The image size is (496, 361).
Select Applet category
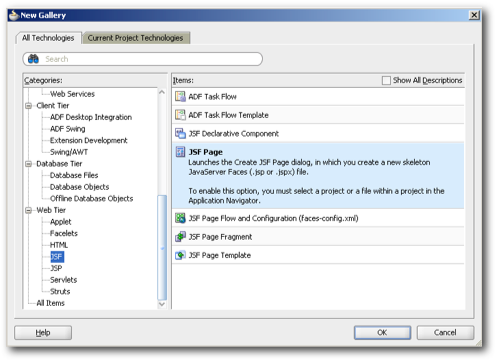[x=60, y=222]
